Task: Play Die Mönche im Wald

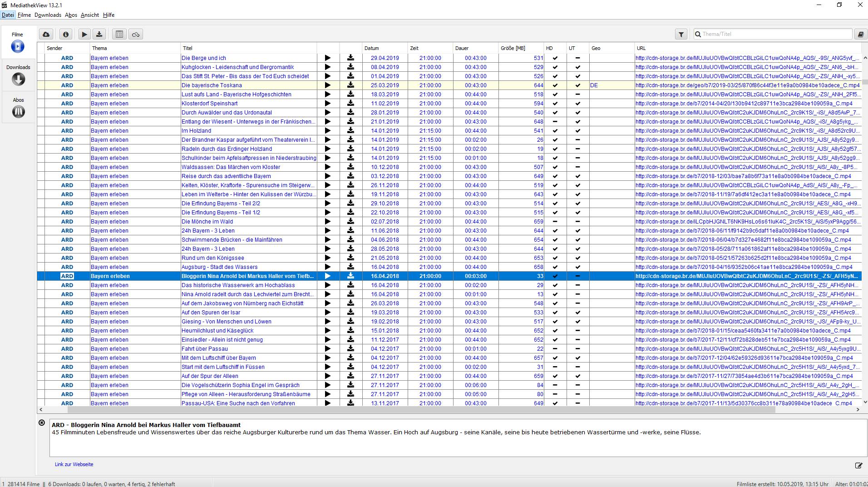Action: [x=328, y=222]
